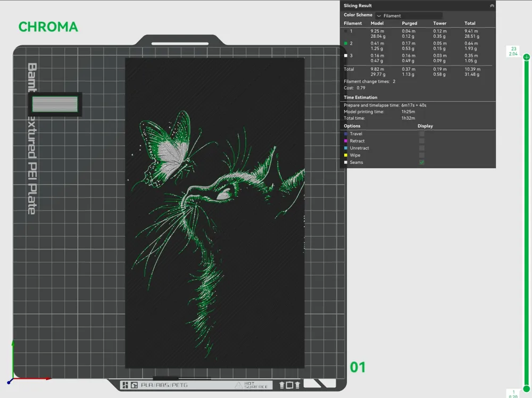Click the 0.17 m purged value

pos(409,44)
